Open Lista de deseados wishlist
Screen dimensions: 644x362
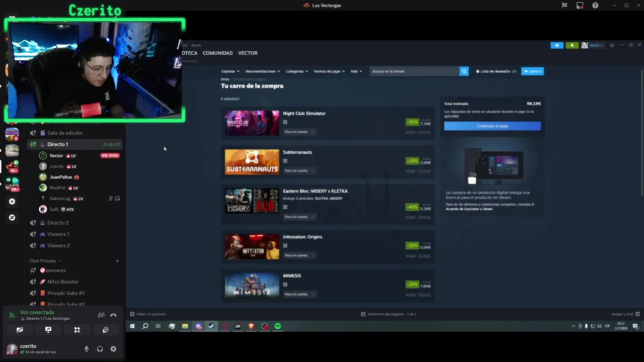(x=496, y=71)
